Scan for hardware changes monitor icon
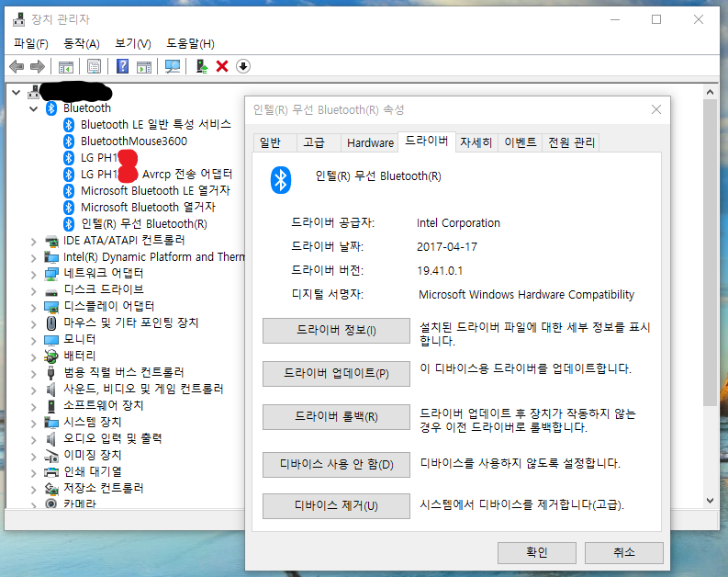 [x=173, y=66]
